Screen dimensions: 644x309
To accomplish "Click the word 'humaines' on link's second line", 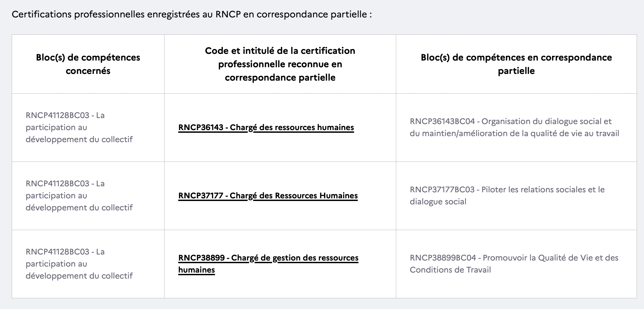I will click(197, 270).
